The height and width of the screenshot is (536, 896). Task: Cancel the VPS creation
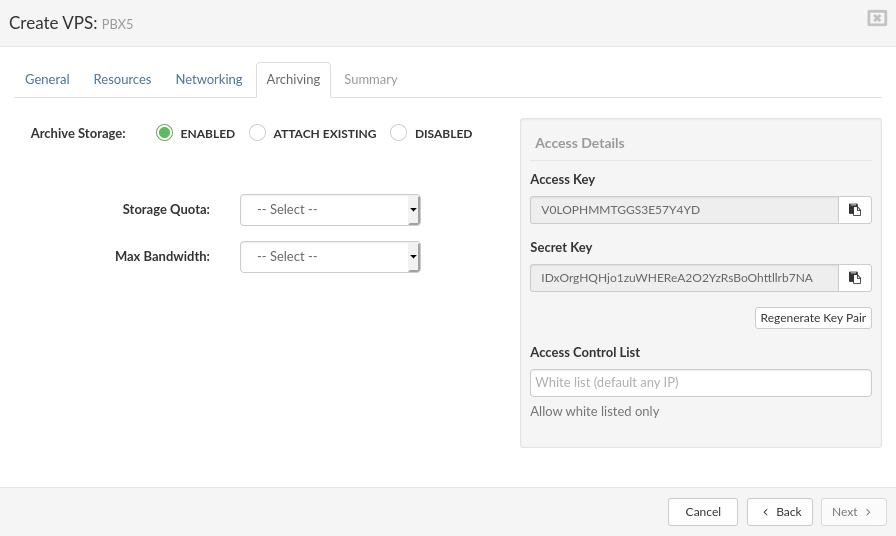click(x=703, y=512)
